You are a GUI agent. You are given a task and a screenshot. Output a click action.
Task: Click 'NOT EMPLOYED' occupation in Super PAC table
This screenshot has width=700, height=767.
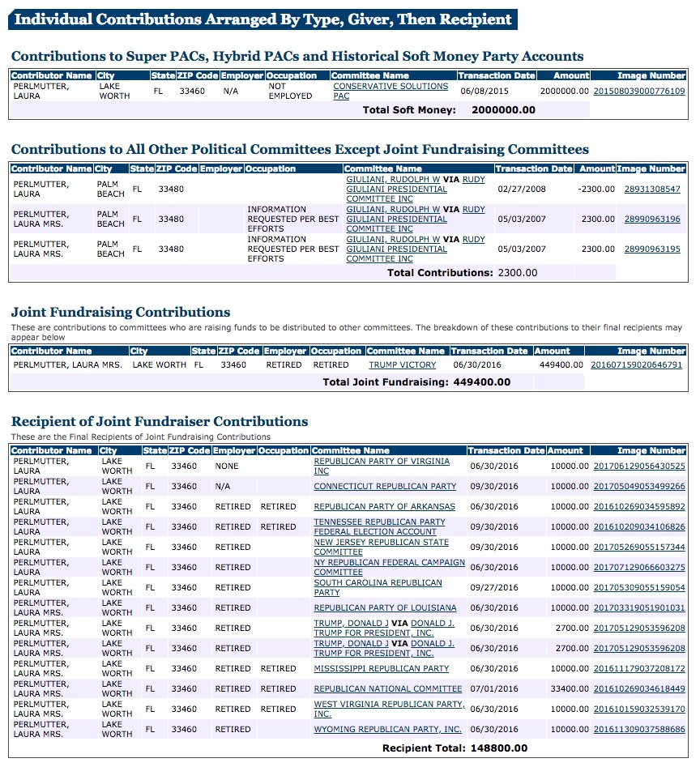pyautogui.click(x=290, y=91)
